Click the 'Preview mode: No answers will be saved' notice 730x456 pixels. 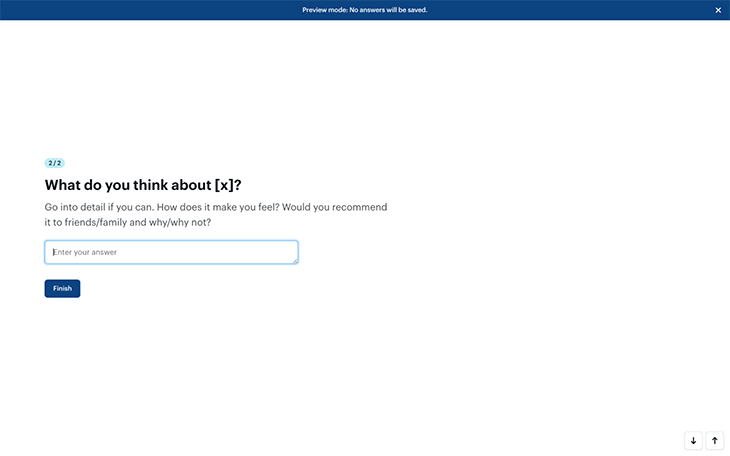click(365, 10)
